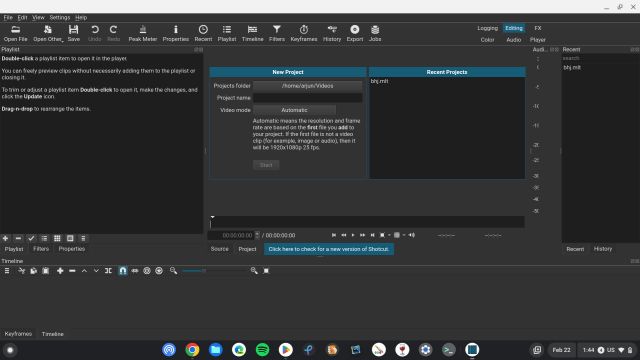The width and height of the screenshot is (640, 360).
Task: Switch to the Project player tab
Action: tap(247, 249)
